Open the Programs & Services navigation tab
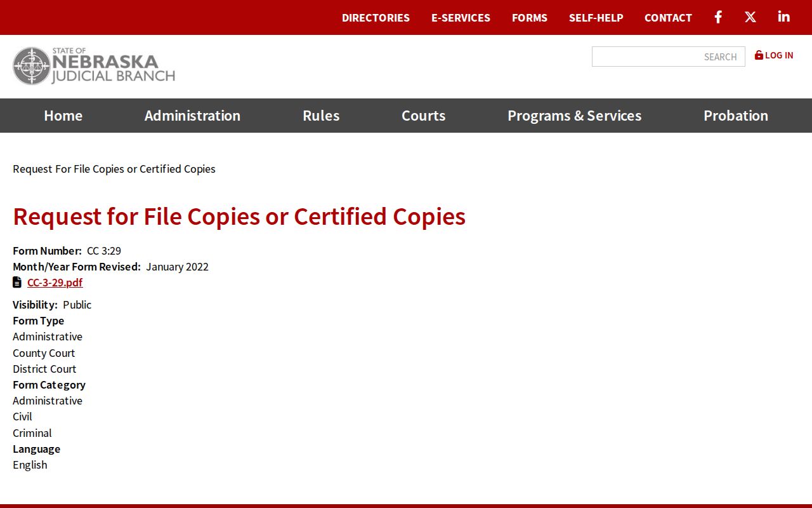Image resolution: width=812 pixels, height=508 pixels. click(x=574, y=116)
